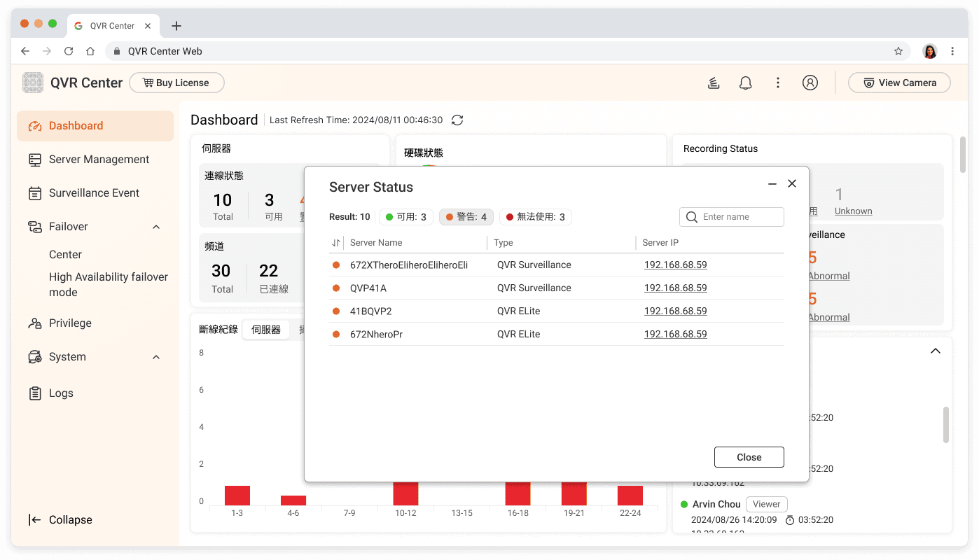This screenshot has height=560, width=979.
Task: Open Server Management in the sidebar
Action: point(95,160)
